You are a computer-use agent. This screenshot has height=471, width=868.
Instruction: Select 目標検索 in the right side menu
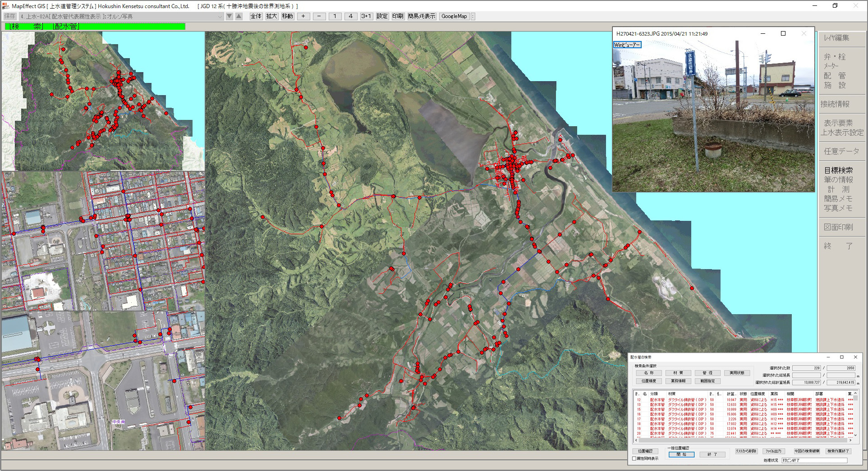click(838, 170)
